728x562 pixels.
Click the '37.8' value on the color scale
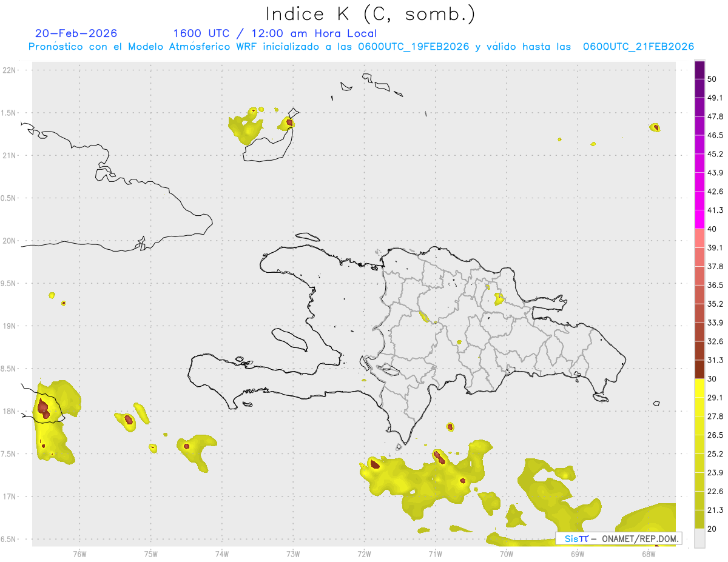(715, 267)
